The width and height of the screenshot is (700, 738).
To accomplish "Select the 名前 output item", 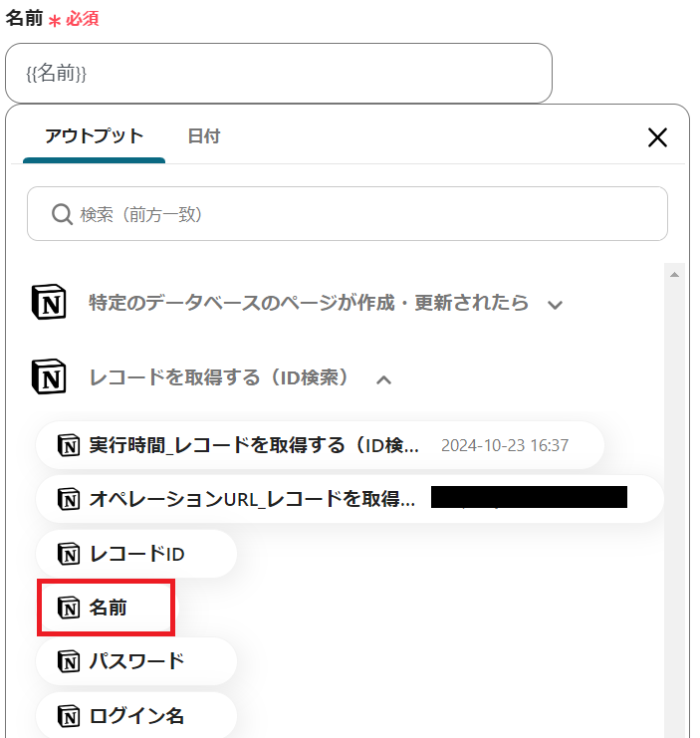I will [107, 608].
